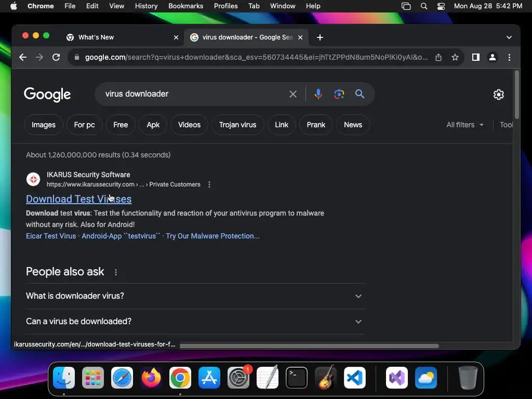Open Spotlight search in menu bar
The height and width of the screenshot is (399, 532).
(424, 6)
